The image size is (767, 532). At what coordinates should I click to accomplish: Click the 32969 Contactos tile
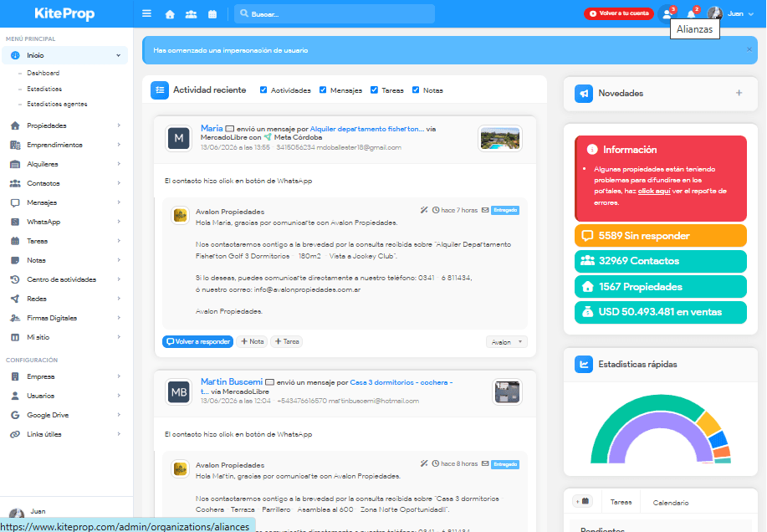[x=661, y=261]
